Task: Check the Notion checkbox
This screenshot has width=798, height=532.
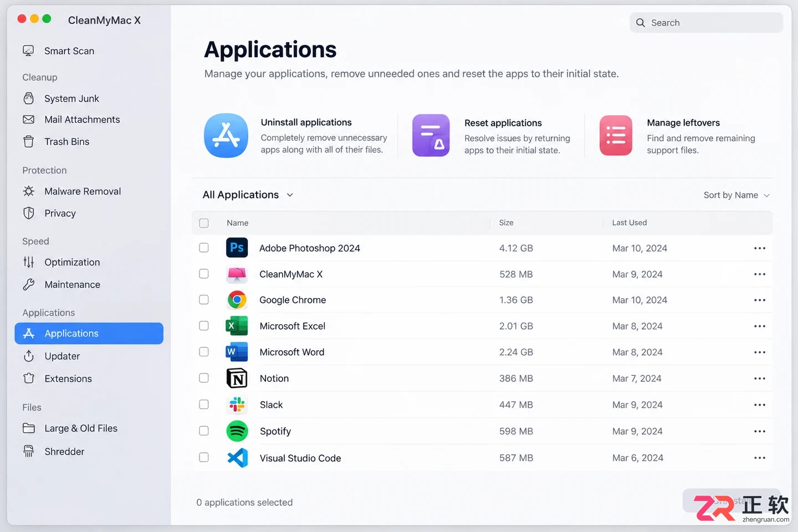Action: (x=204, y=378)
